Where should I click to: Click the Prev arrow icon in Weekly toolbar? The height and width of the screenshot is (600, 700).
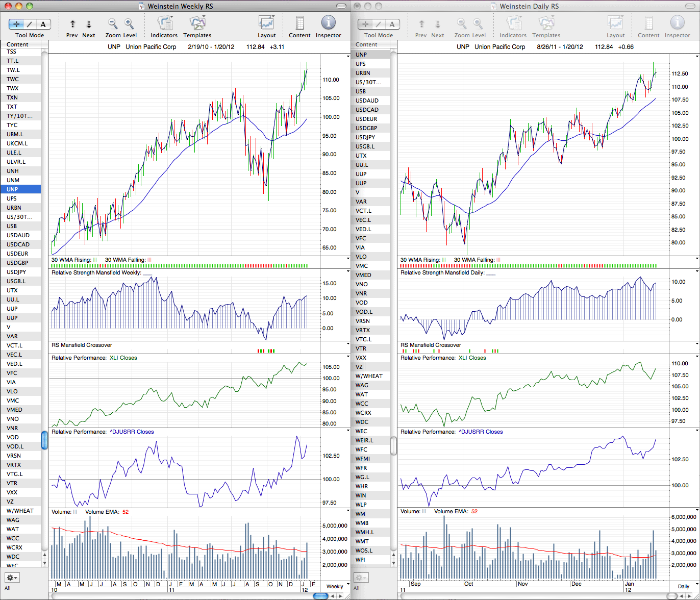(72, 24)
